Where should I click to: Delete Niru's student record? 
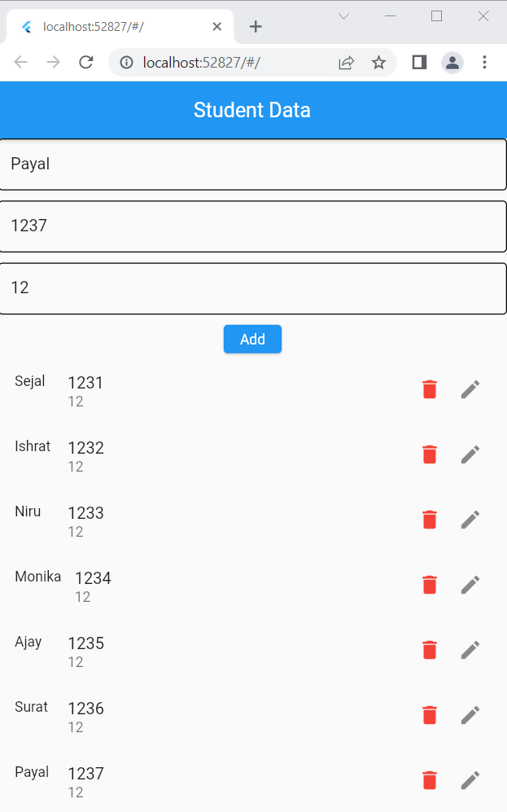click(430, 520)
